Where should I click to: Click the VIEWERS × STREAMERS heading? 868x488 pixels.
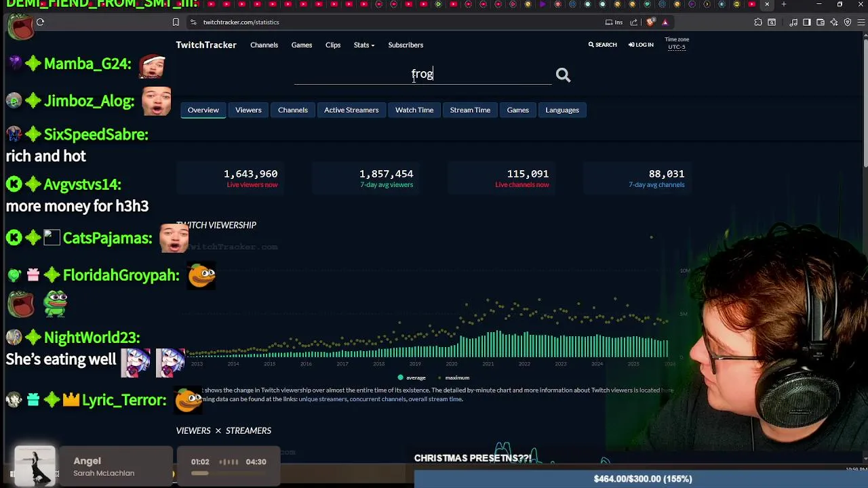pyautogui.click(x=224, y=430)
